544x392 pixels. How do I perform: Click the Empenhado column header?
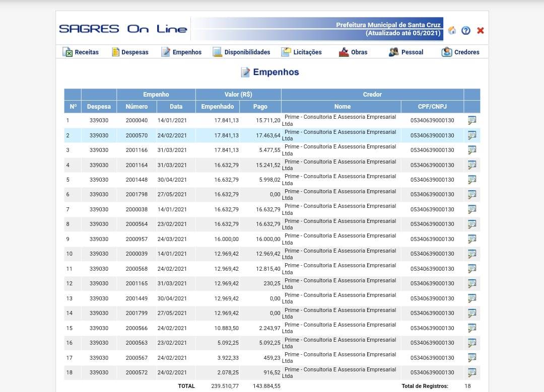217,107
